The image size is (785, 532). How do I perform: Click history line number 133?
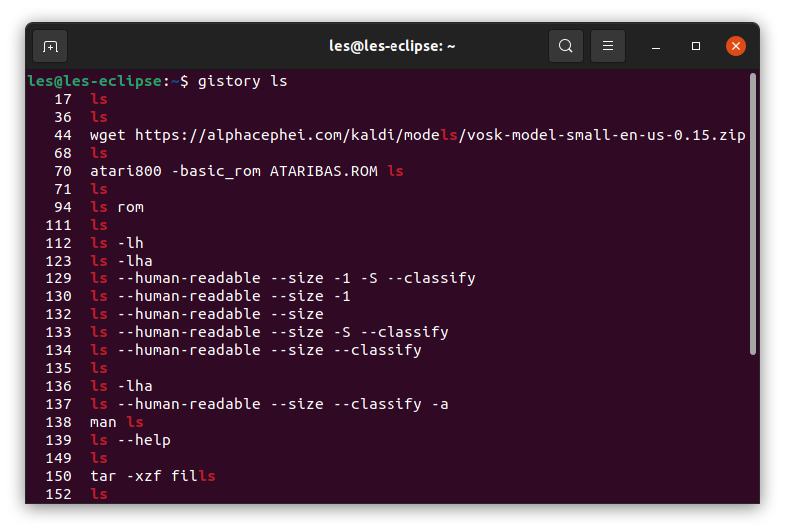point(59,332)
